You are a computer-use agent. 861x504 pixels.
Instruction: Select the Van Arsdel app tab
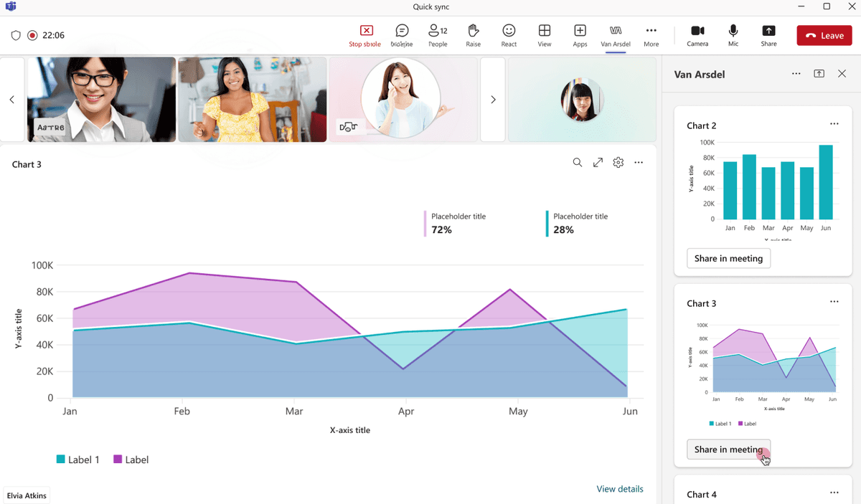click(x=616, y=35)
